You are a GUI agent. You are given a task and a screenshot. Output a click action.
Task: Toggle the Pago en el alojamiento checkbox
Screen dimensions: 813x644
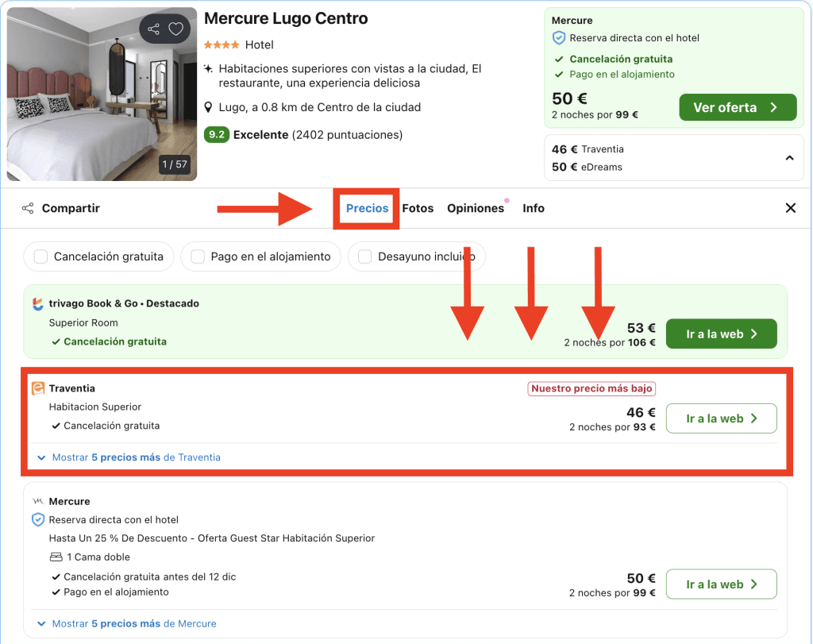(198, 256)
